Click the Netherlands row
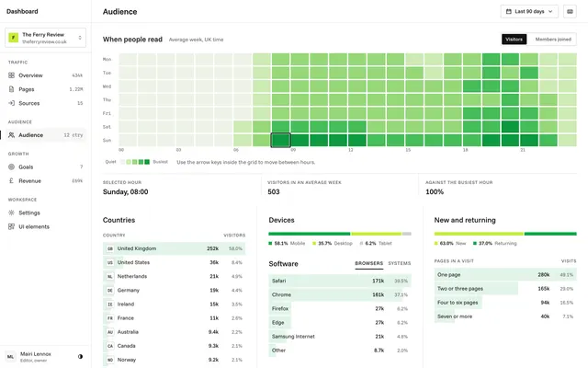 [174, 276]
